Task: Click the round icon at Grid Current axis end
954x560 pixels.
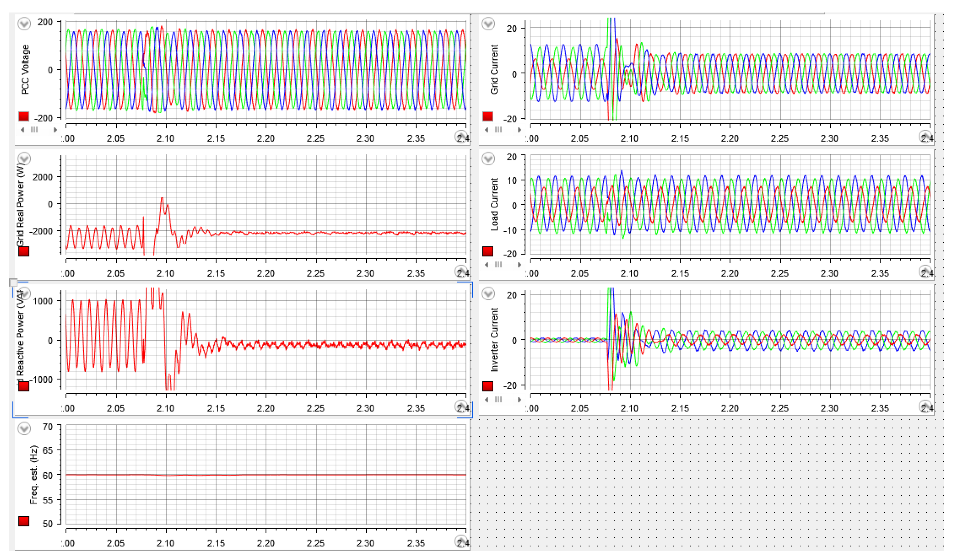Action: click(925, 136)
